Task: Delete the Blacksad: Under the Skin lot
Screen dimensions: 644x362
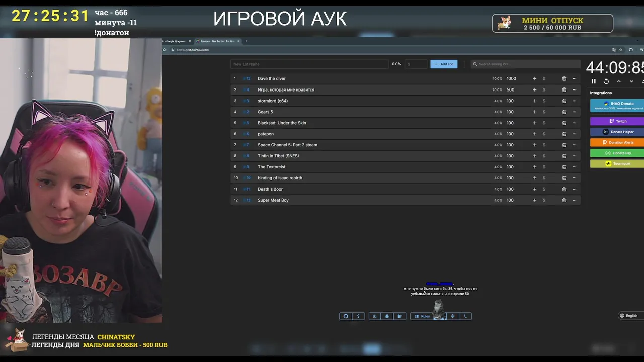Action: pyautogui.click(x=564, y=123)
